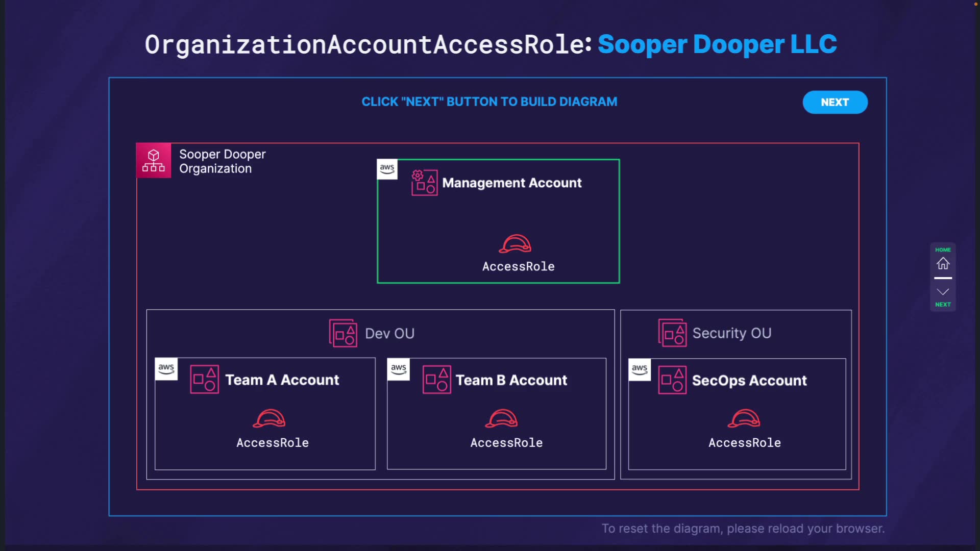Click the sidebar HOME label
This screenshot has width=980, height=551.
pyautogui.click(x=943, y=249)
